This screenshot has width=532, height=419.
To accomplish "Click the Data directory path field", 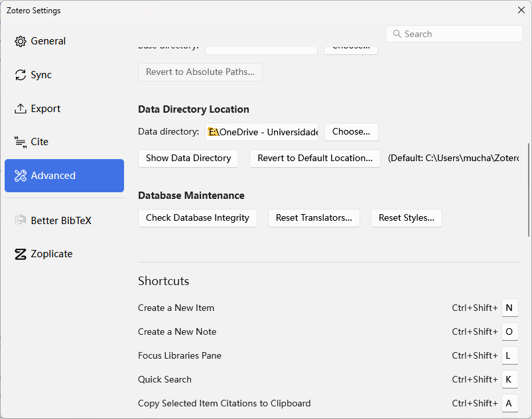I will point(262,132).
